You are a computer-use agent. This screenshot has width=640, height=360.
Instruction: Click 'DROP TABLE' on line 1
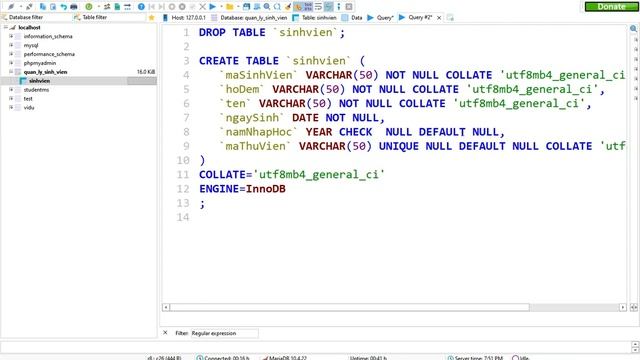[232, 33]
